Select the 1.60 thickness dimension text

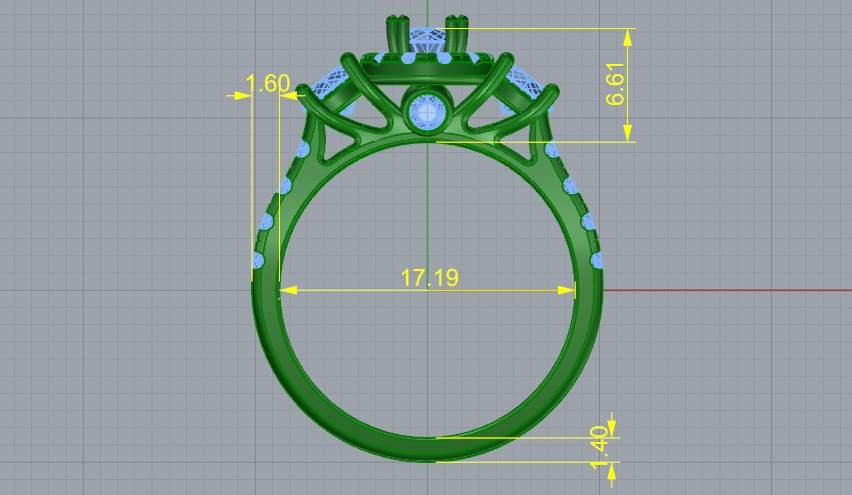click(x=267, y=84)
